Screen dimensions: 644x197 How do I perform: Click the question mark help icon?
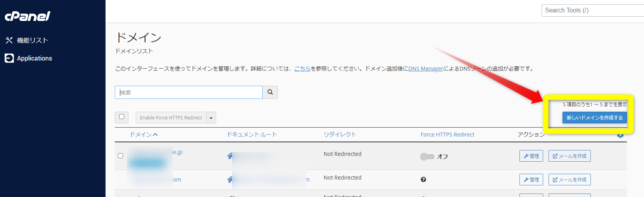click(423, 180)
